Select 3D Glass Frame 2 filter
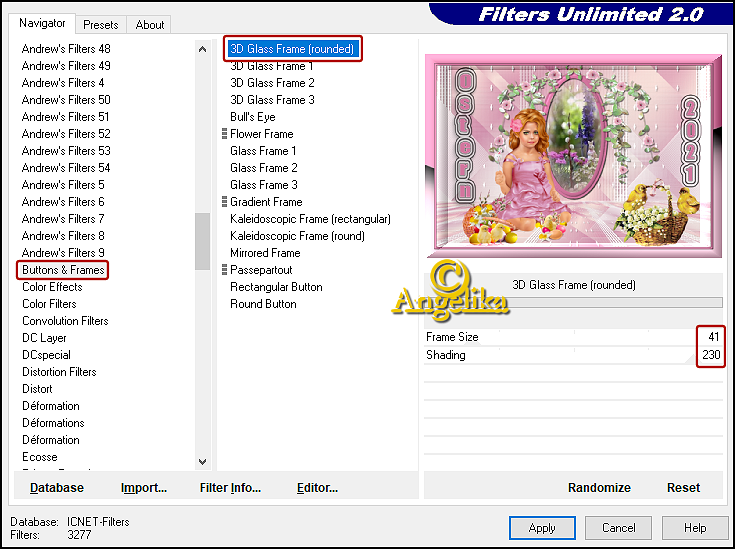 coord(272,83)
